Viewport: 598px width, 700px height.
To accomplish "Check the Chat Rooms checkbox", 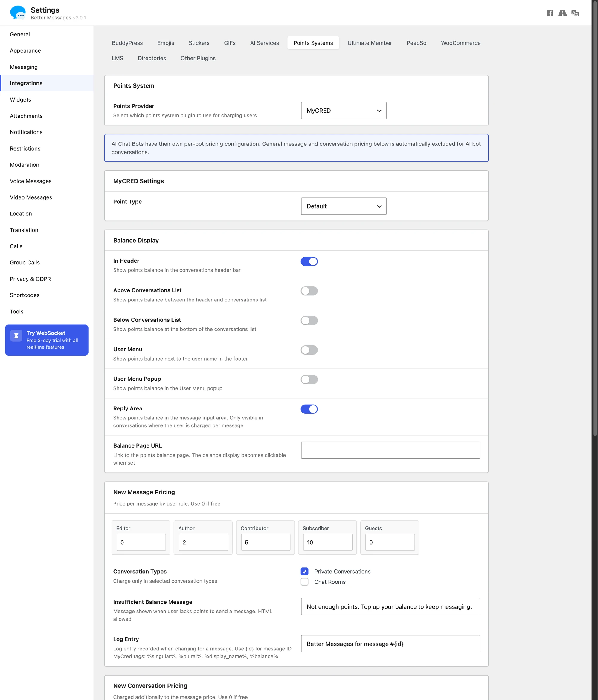I will 305,582.
